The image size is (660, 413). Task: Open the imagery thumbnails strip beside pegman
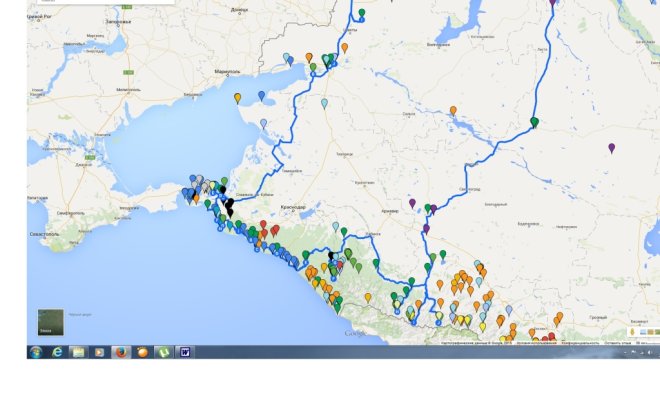pyautogui.click(x=650, y=332)
